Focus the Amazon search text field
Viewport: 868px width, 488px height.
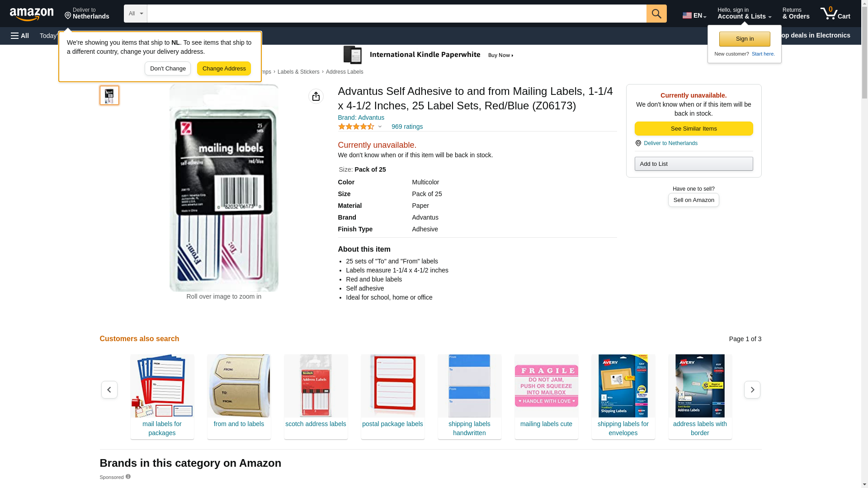tap(396, 14)
